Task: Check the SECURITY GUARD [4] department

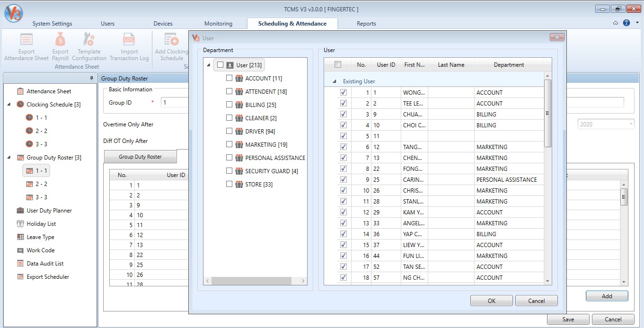Action: pos(229,171)
